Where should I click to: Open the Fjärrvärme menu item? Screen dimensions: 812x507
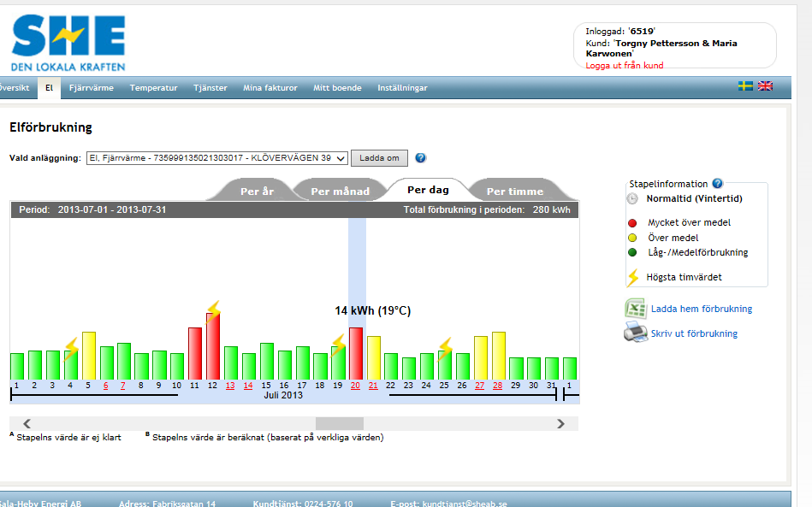92,88
